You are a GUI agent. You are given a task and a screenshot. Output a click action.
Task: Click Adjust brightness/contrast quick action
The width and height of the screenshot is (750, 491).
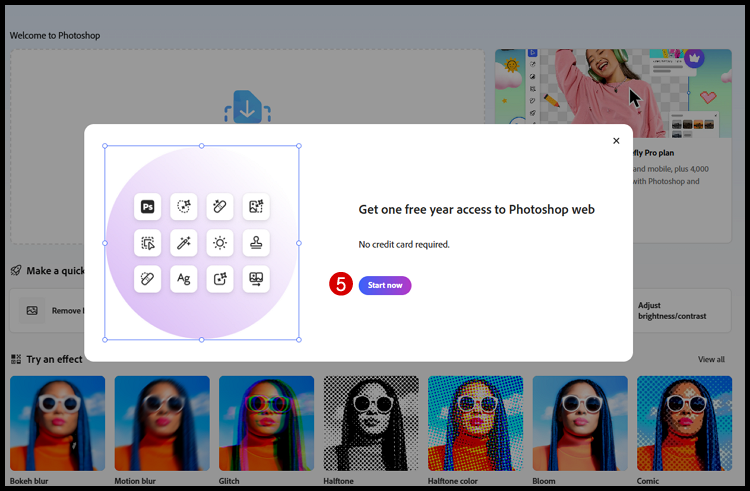672,310
